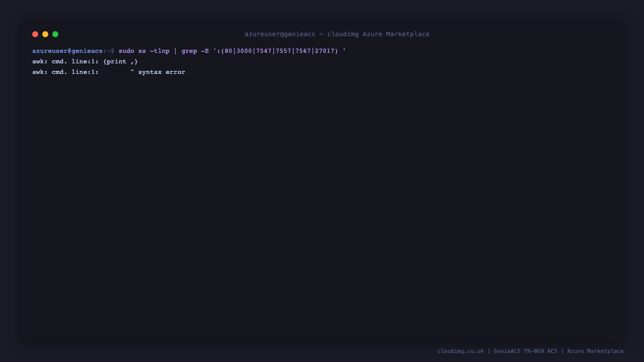
Task: Click the footer 'cloudimg.co.uk | GenieACS TR-069 ACS' text
Action: click(x=497, y=351)
